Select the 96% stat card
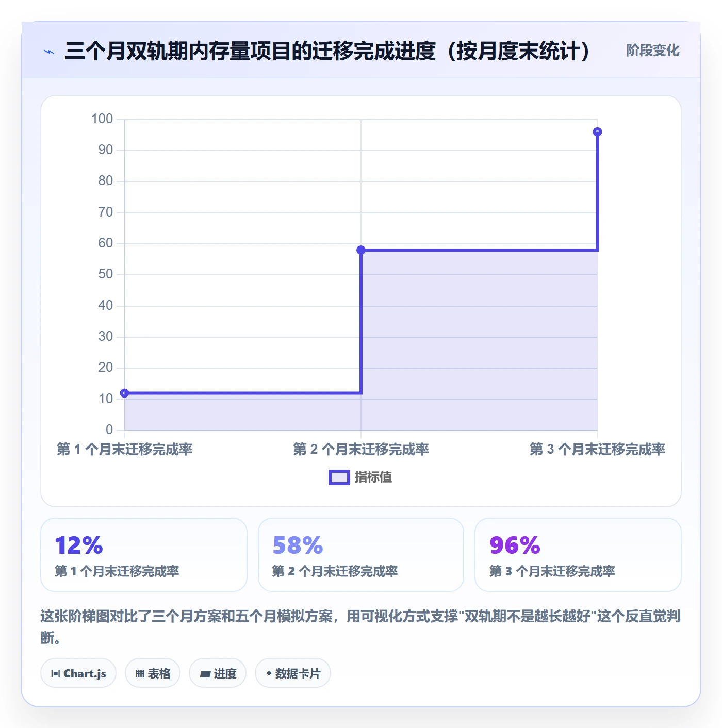The height and width of the screenshot is (728, 722). [578, 555]
